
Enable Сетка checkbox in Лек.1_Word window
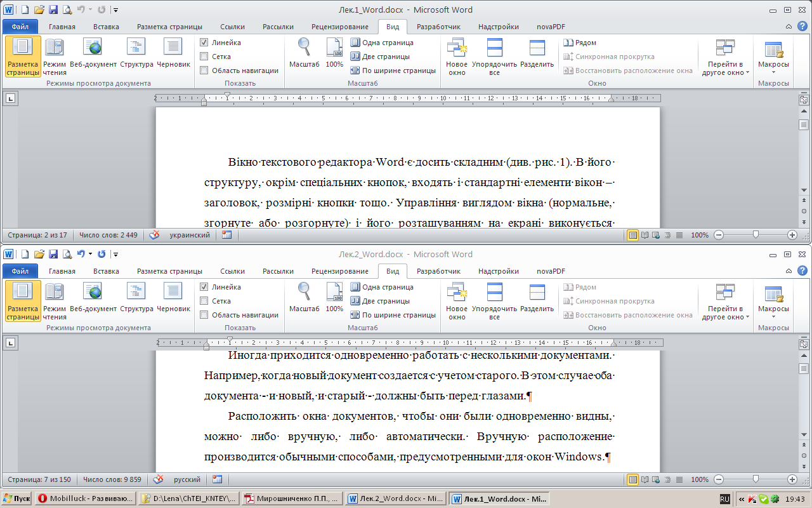(x=204, y=57)
